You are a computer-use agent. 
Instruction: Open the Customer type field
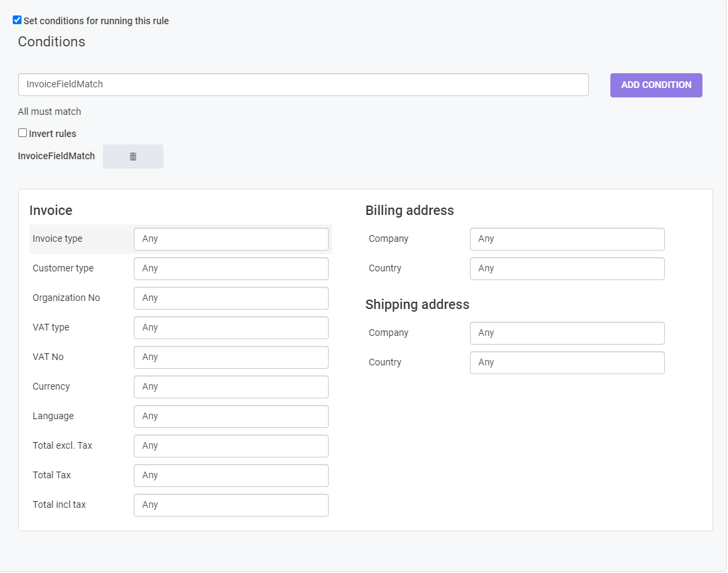[x=231, y=269]
